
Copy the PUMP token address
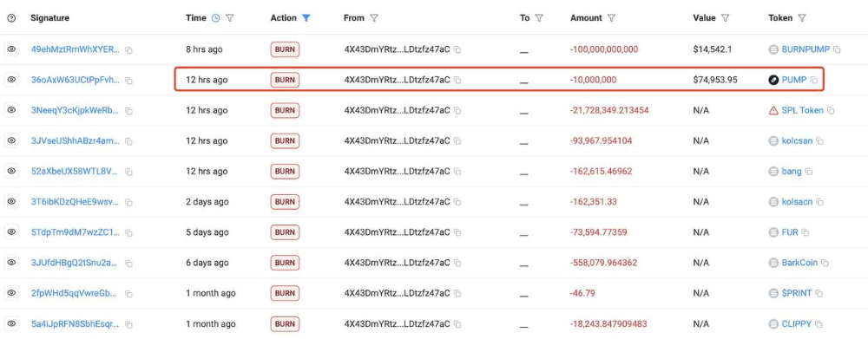click(814, 80)
